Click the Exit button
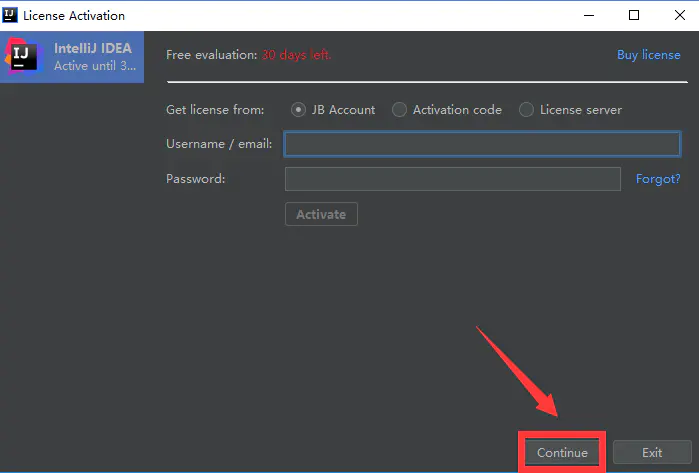699x473 pixels. click(652, 452)
